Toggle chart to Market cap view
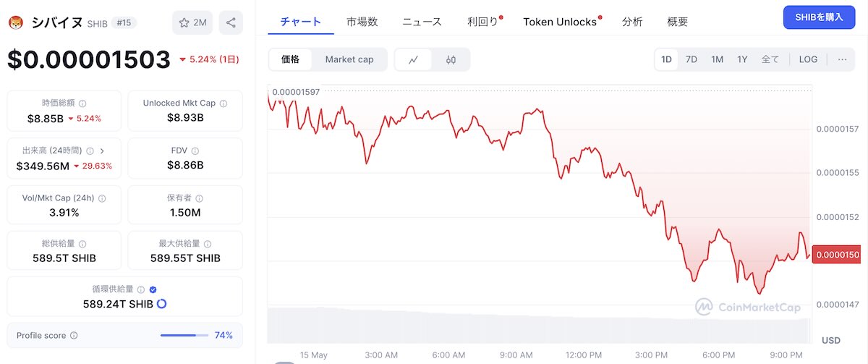Viewport: 868px width, 364px height. pyautogui.click(x=349, y=59)
